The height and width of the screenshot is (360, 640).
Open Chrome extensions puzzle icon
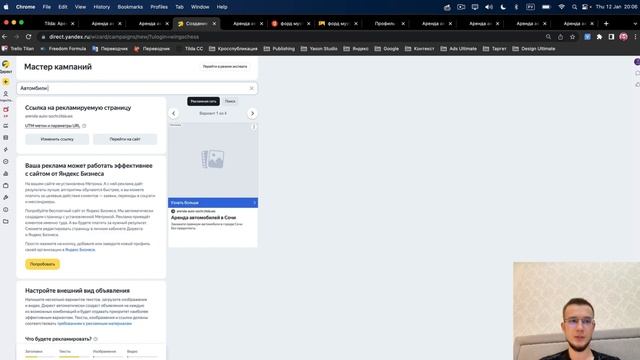pyautogui.click(x=599, y=37)
